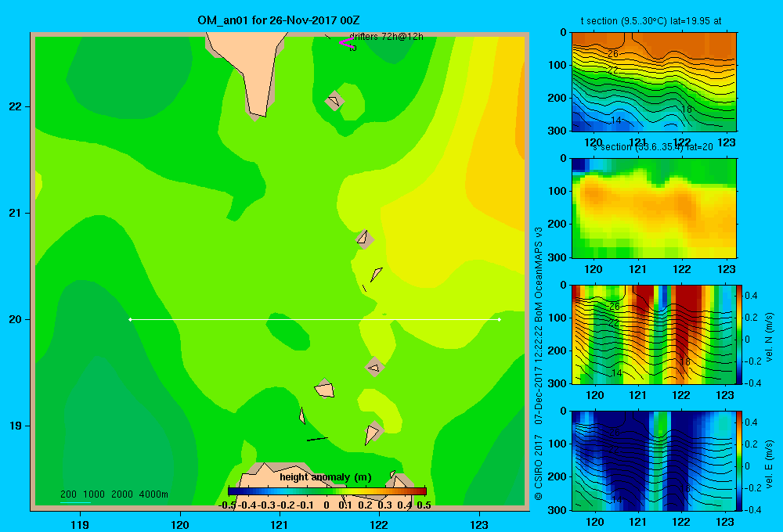Image resolution: width=783 pixels, height=532 pixels.
Task: Select the magenta drifter track marker
Action: coord(346,43)
